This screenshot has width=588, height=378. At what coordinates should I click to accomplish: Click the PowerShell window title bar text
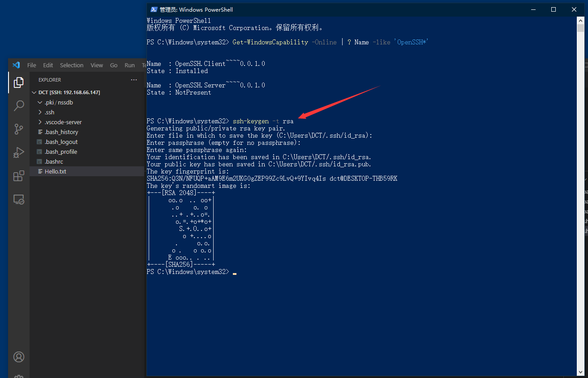pos(196,9)
